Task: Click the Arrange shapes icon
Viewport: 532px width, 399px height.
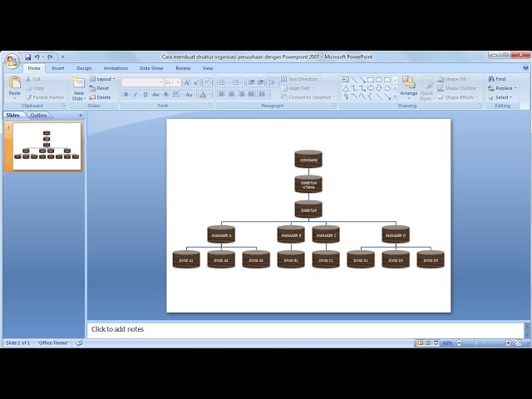Action: tap(408, 86)
